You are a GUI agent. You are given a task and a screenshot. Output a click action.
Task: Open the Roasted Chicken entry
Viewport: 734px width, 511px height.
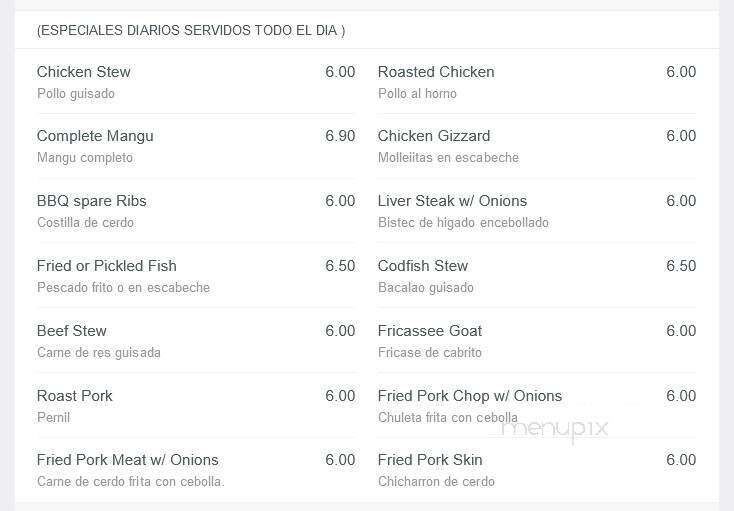436,72
